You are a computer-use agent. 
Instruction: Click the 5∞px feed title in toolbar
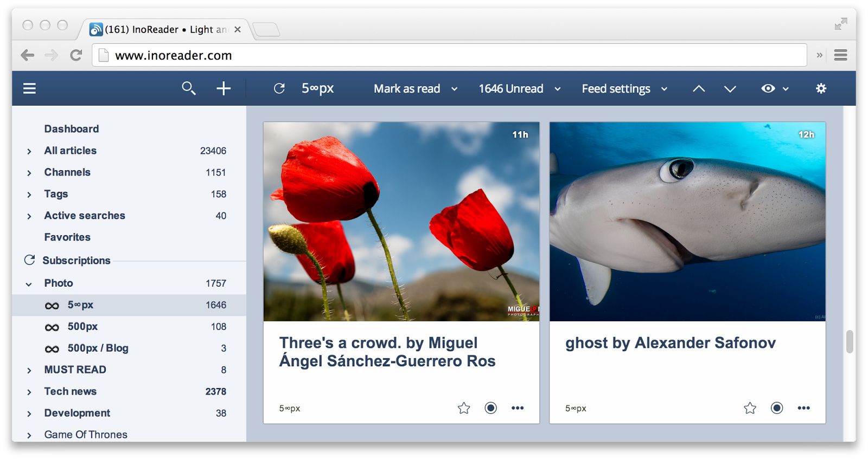(318, 88)
